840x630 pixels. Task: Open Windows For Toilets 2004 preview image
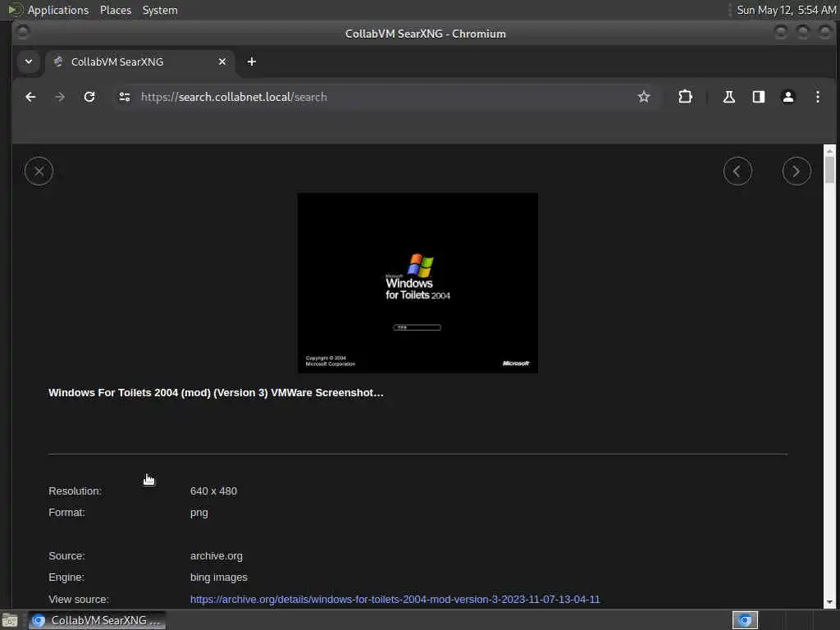point(418,283)
